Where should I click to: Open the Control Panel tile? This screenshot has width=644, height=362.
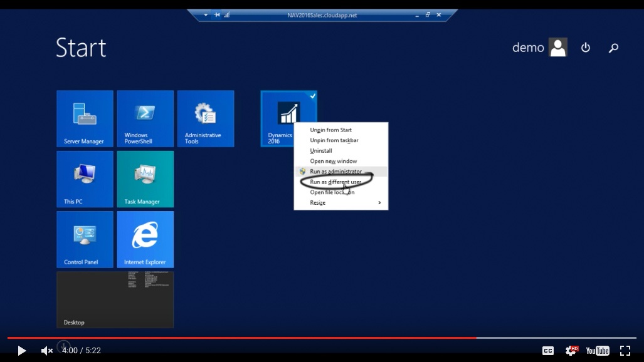pos(85,239)
